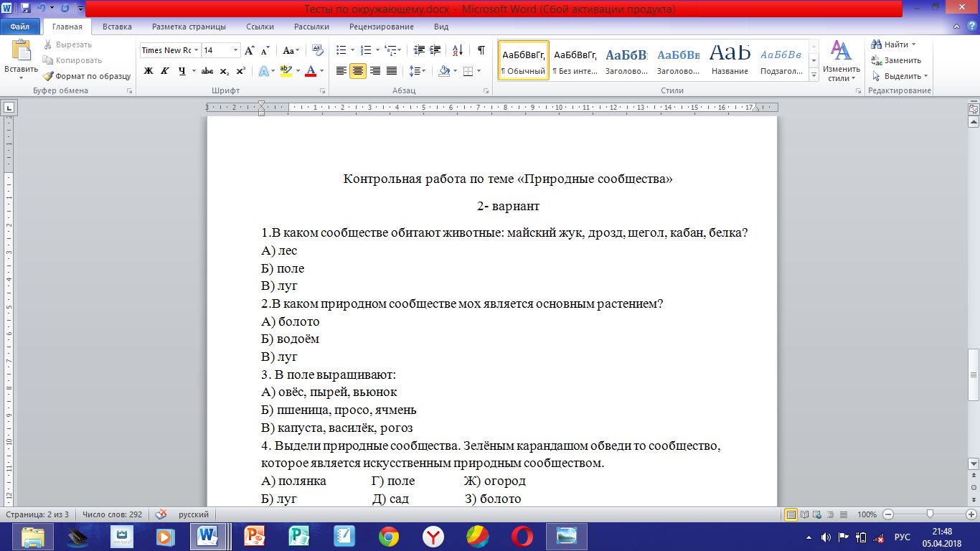Toggle bold formatting (Ж)
The image size is (980, 551).
(x=149, y=71)
